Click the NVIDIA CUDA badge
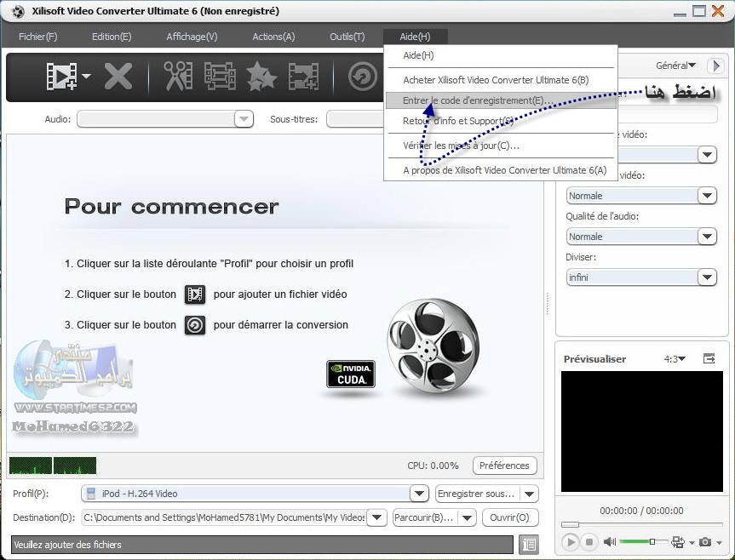The image size is (735, 560). 350,374
